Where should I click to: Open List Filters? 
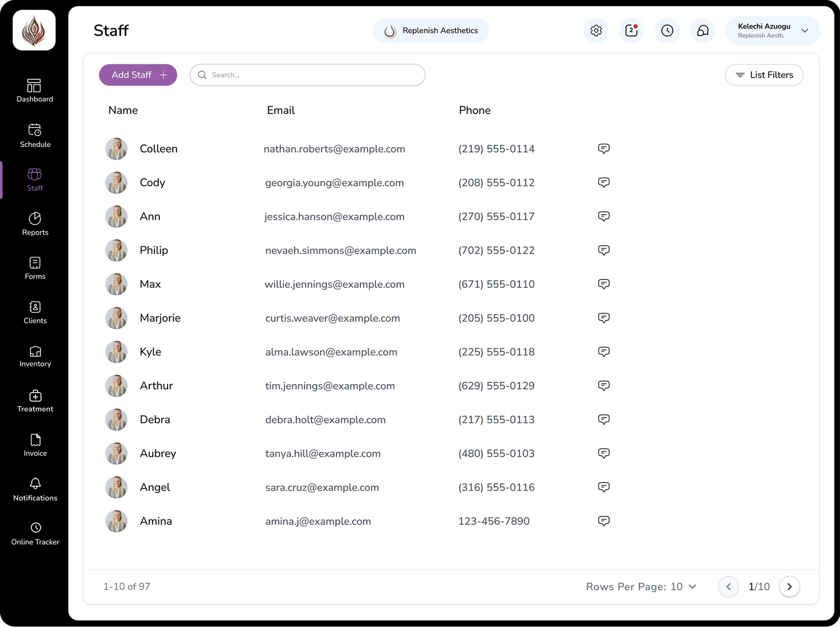pyautogui.click(x=764, y=75)
